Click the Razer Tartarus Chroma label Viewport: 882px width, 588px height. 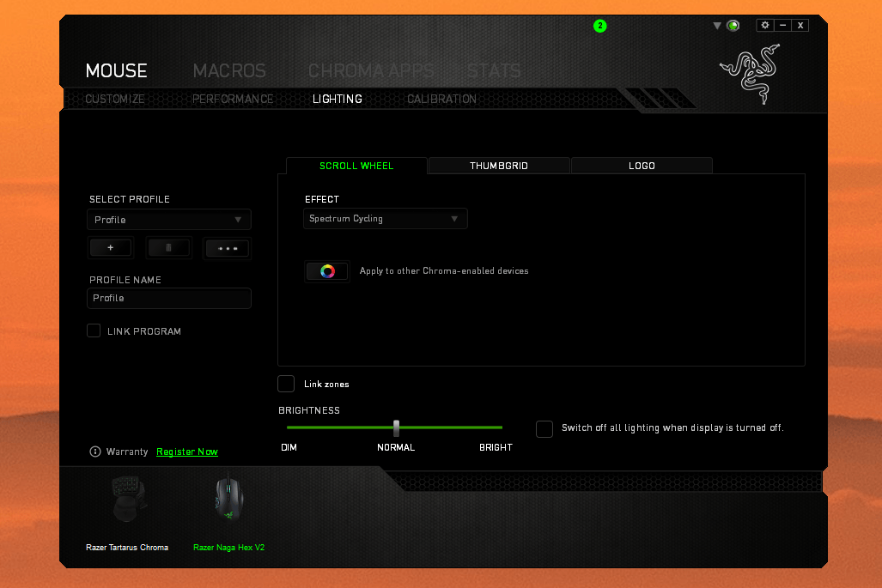127,548
